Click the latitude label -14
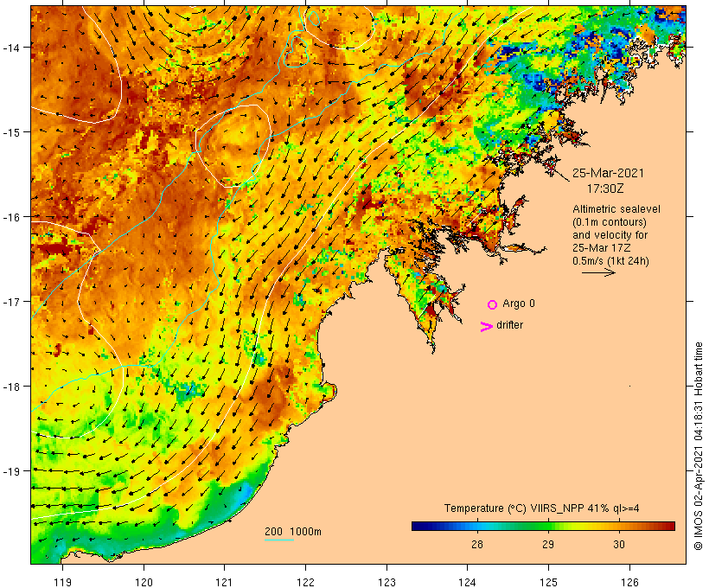Screen dimensions: 709x588 [11, 47]
